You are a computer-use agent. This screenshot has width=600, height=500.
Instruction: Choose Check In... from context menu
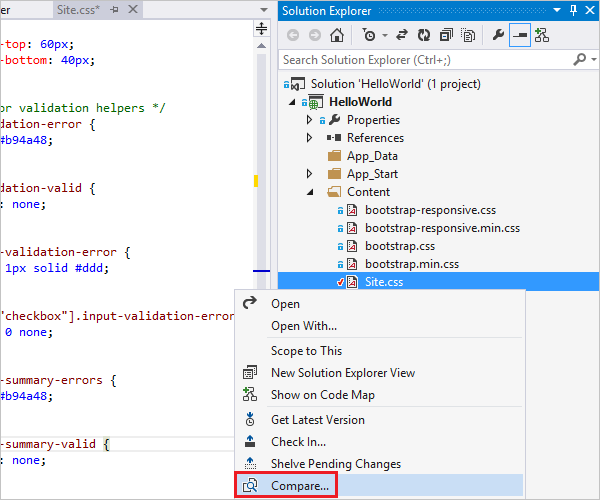[298, 442]
